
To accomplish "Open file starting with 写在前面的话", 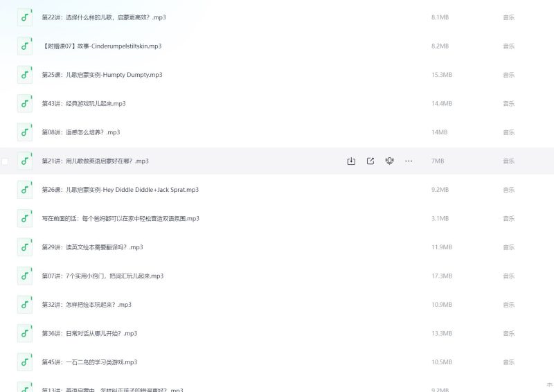I will click(x=120, y=218).
